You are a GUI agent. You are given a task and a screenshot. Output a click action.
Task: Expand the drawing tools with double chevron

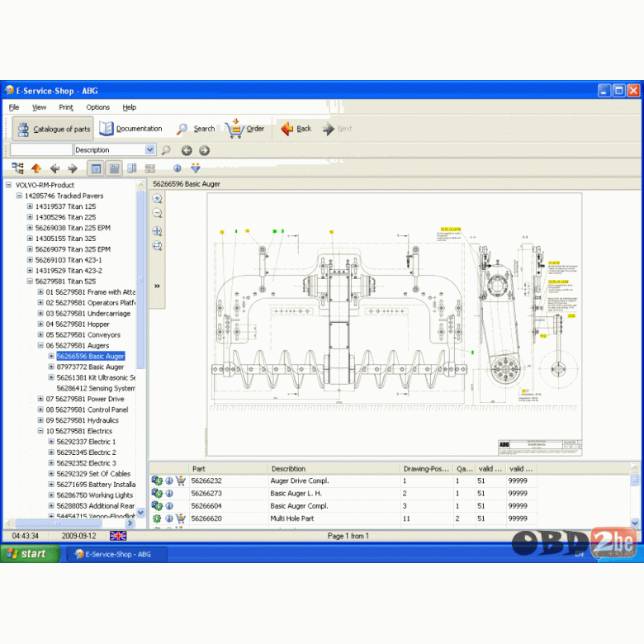[157, 286]
